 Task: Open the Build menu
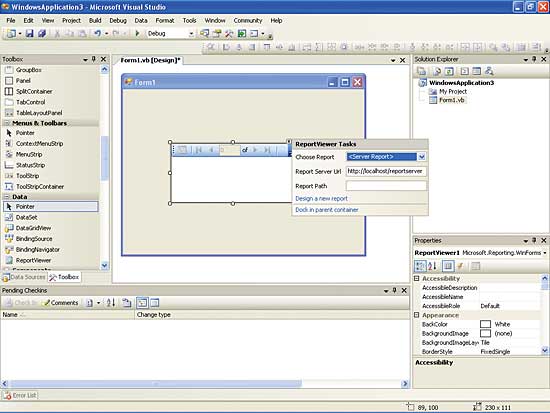pos(95,20)
